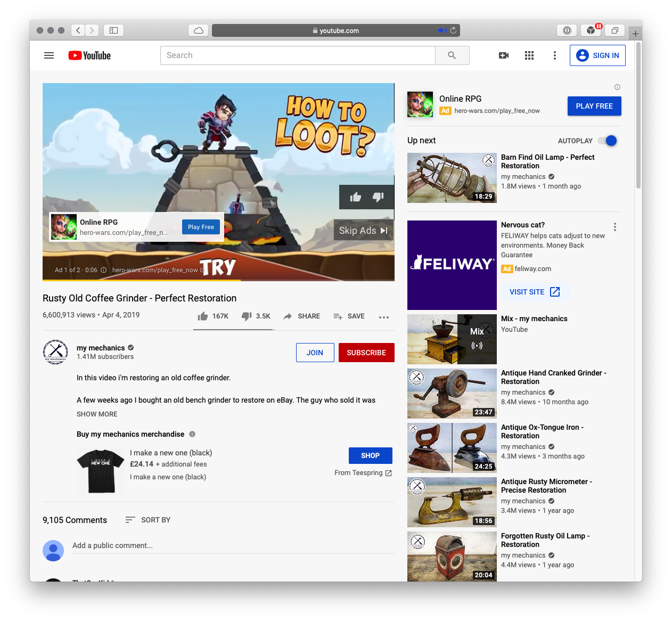This screenshot has width=672, height=621.
Task: Click the JOIN channel button
Action: click(315, 353)
